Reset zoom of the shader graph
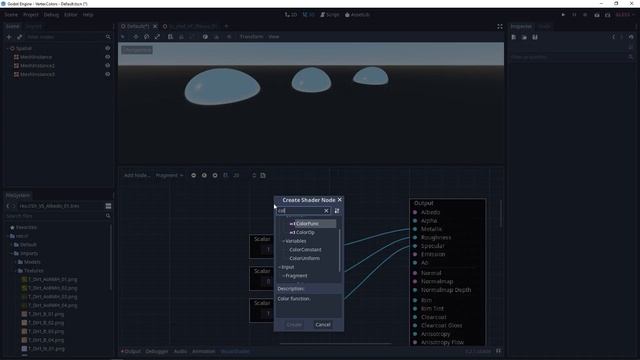 tap(204, 176)
